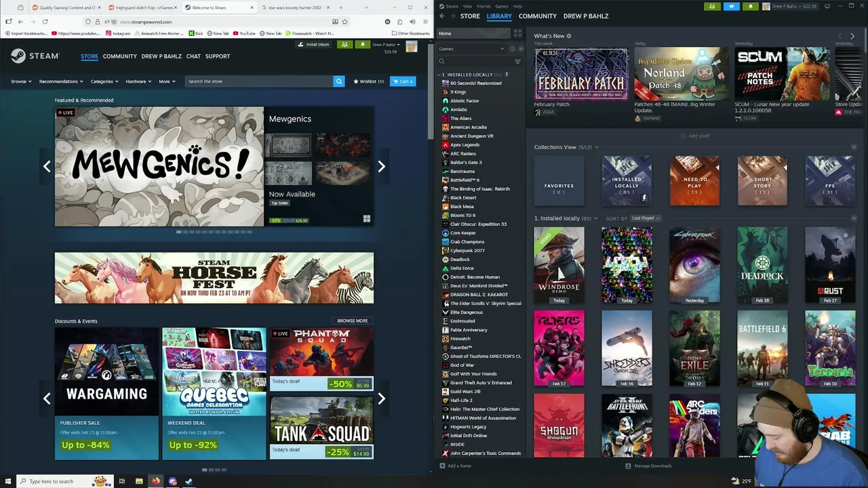Select Baldur's Gate 3 in game list
Screen dimensions: 868x488
coord(466,163)
